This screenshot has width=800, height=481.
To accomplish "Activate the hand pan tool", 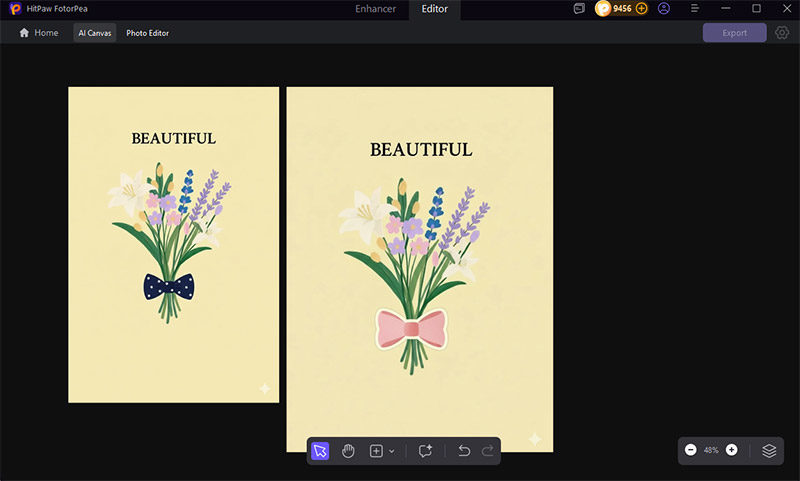I will 348,451.
